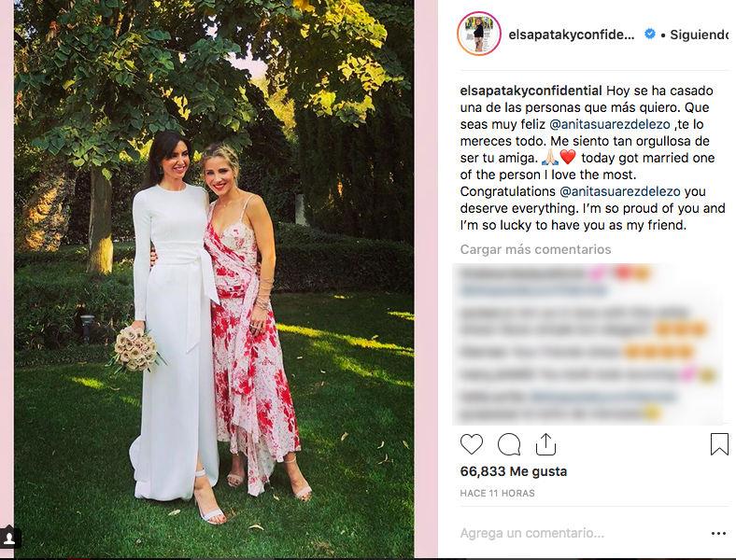Open second @anitasuarezdelezo mention in English text
Viewport: 736px width, 560px height.
point(619,191)
